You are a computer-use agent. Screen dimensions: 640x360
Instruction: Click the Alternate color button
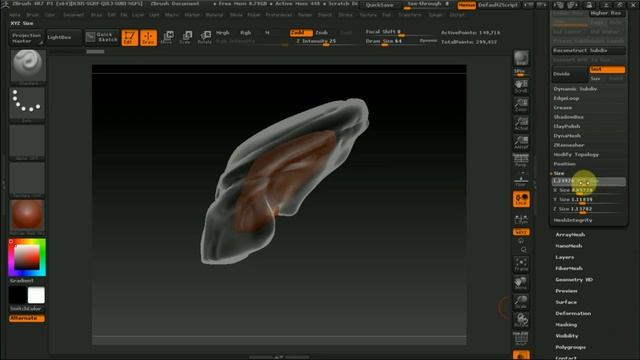[x=27, y=318]
